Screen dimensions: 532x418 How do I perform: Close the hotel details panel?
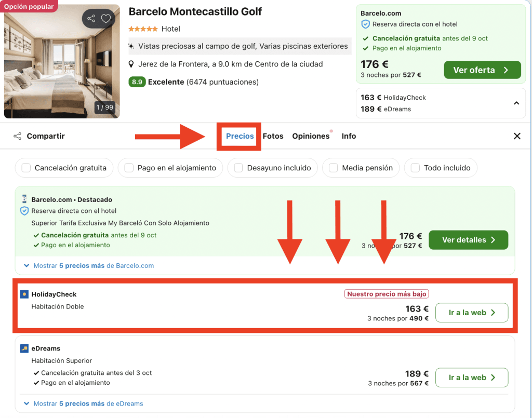point(517,136)
